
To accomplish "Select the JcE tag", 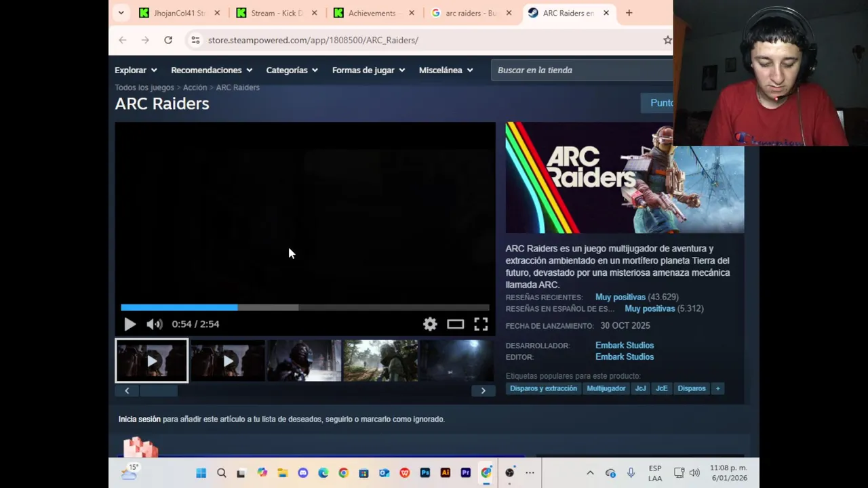I will click(662, 388).
